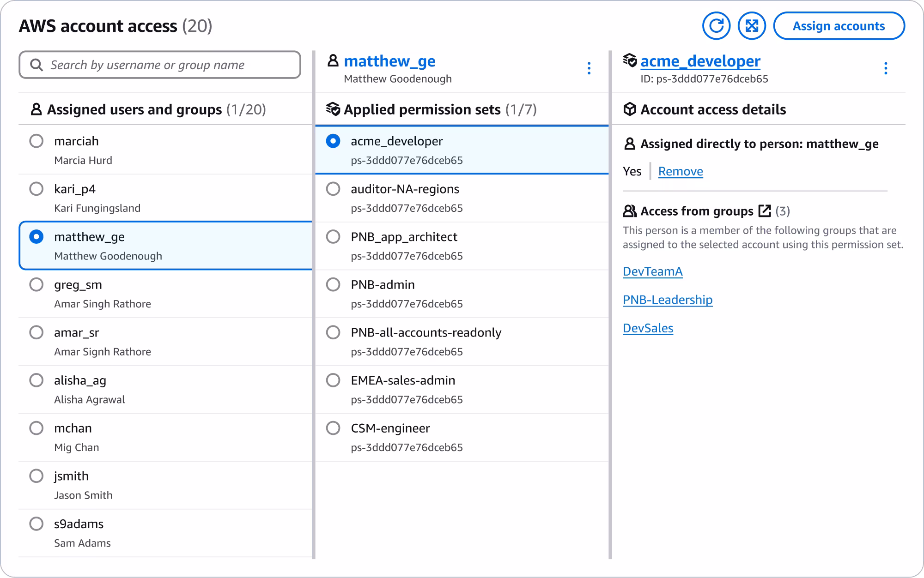Click the refresh icon button
Image resolution: width=924 pixels, height=578 pixels.
point(716,26)
